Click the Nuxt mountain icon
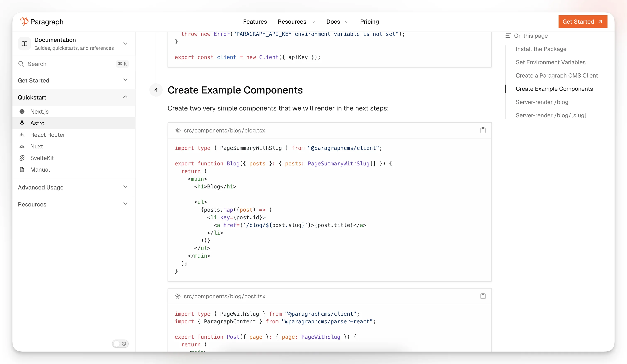The image size is (627, 364). click(22, 146)
